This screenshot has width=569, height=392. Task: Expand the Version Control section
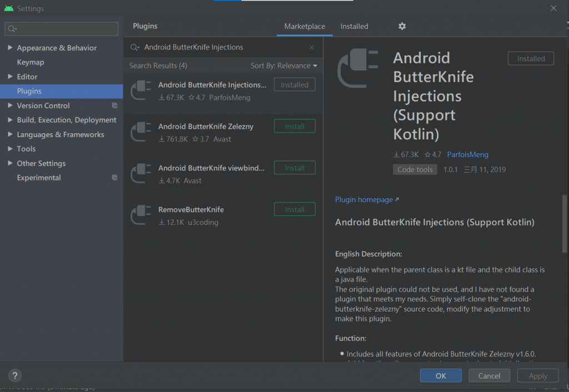[10, 105]
